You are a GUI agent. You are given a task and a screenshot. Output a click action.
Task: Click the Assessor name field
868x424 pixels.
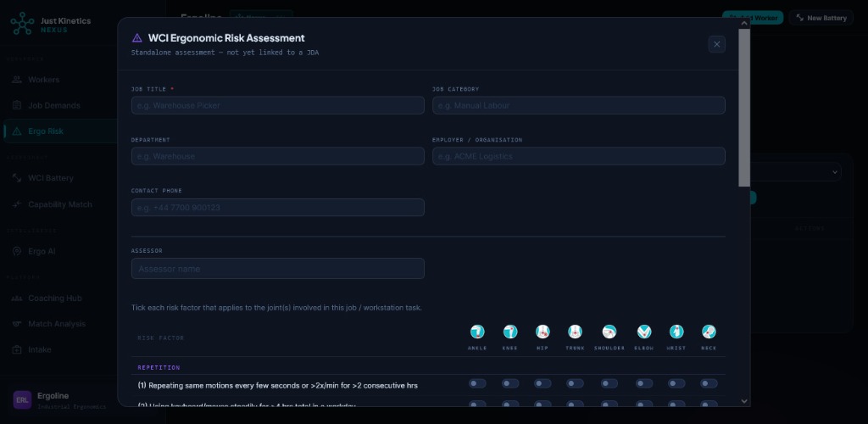pos(278,269)
